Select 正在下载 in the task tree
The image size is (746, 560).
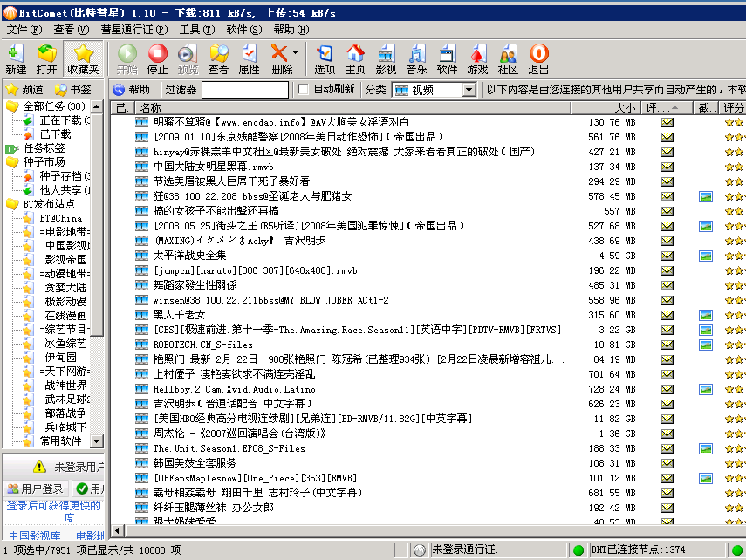65,120
